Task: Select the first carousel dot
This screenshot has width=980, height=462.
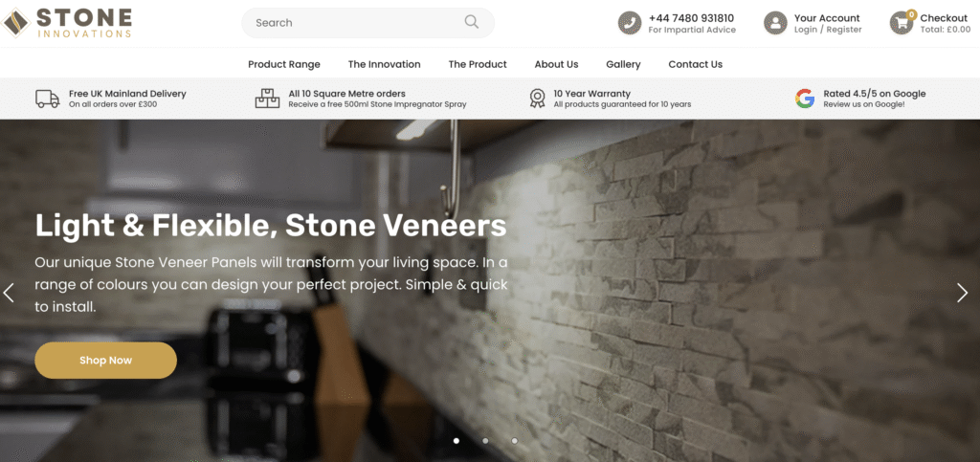Action: (457, 441)
